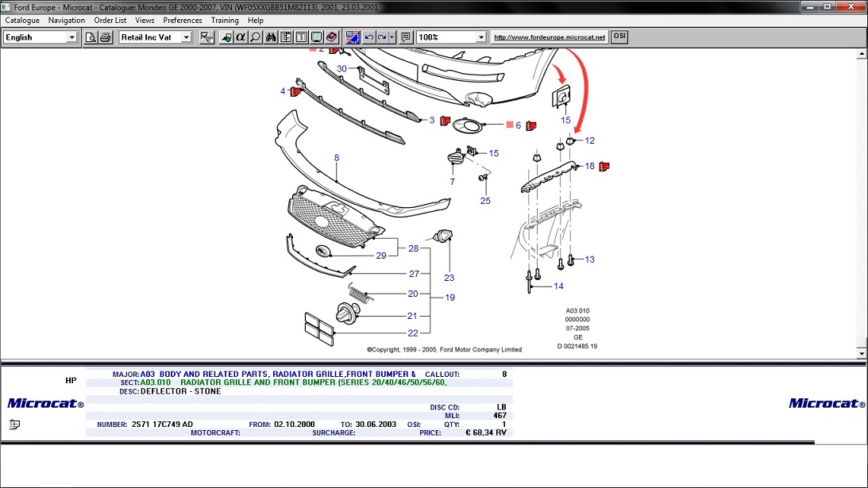Click the notes speech bubble icon
Viewport: 868px width, 488px height.
click(x=406, y=37)
